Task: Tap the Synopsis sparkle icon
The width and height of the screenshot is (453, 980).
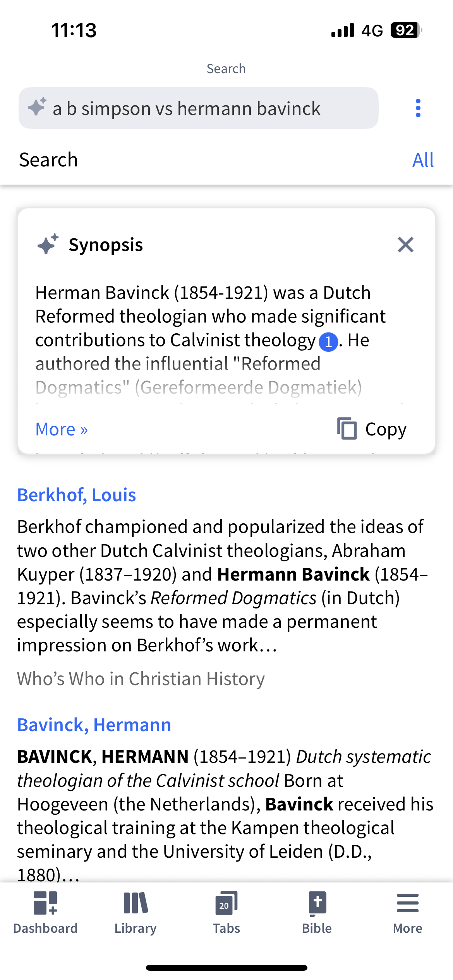Action: point(48,244)
